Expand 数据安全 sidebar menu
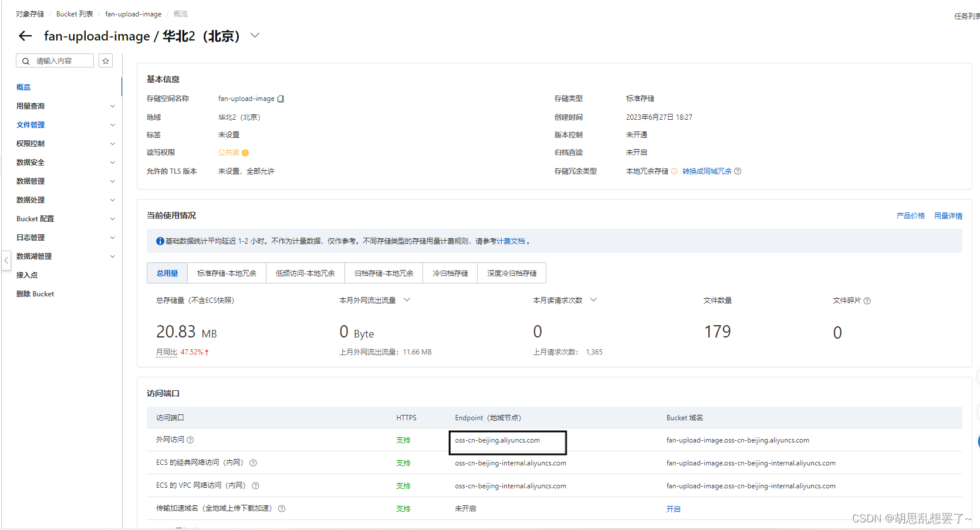This screenshot has height=530, width=980. click(66, 162)
